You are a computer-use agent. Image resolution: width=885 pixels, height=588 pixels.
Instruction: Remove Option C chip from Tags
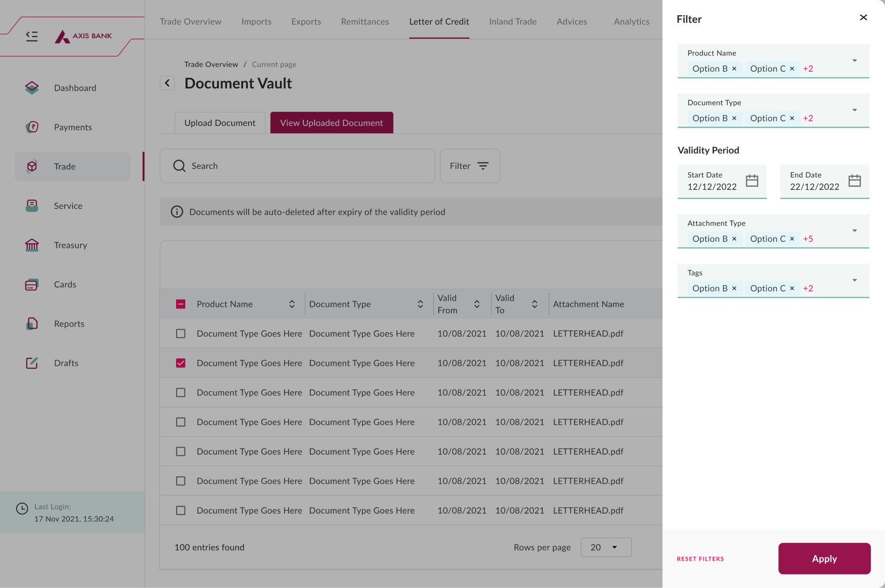792,289
